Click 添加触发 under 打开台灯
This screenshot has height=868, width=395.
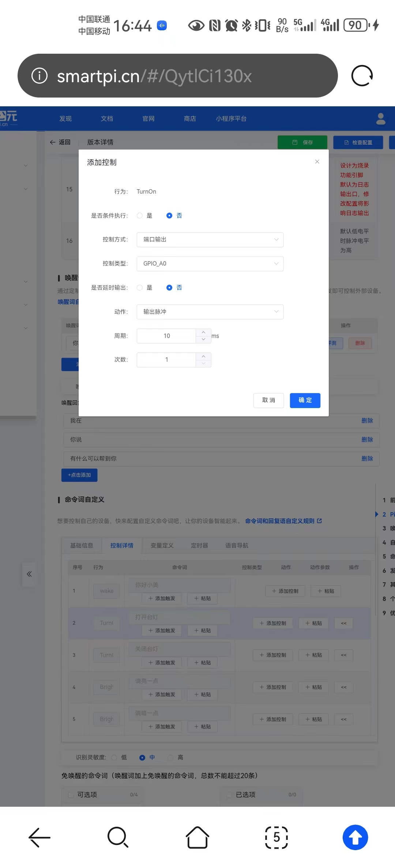[162, 631]
